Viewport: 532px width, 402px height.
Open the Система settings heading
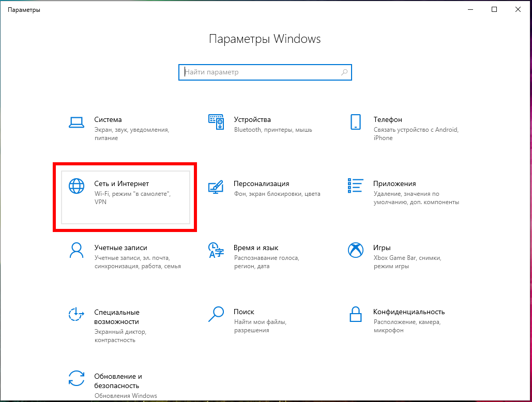[108, 120]
